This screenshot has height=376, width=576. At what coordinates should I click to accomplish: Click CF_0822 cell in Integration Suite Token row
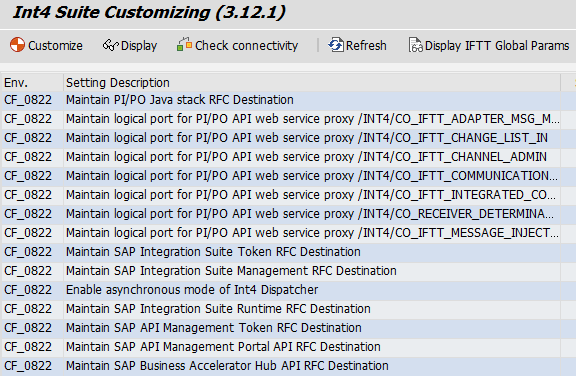(32, 252)
